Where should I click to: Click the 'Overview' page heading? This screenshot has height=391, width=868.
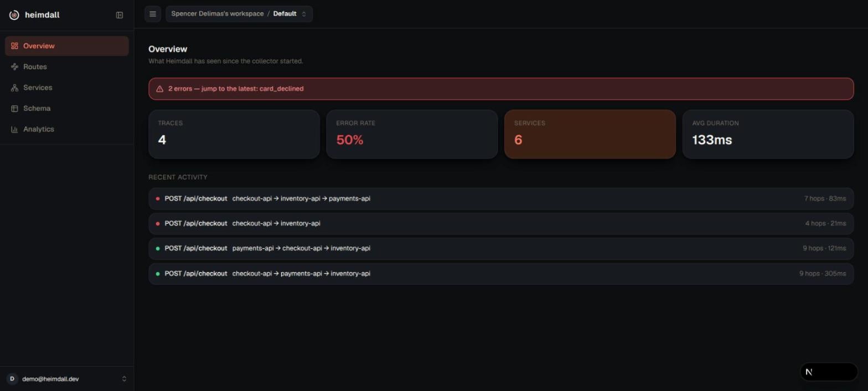tap(168, 49)
